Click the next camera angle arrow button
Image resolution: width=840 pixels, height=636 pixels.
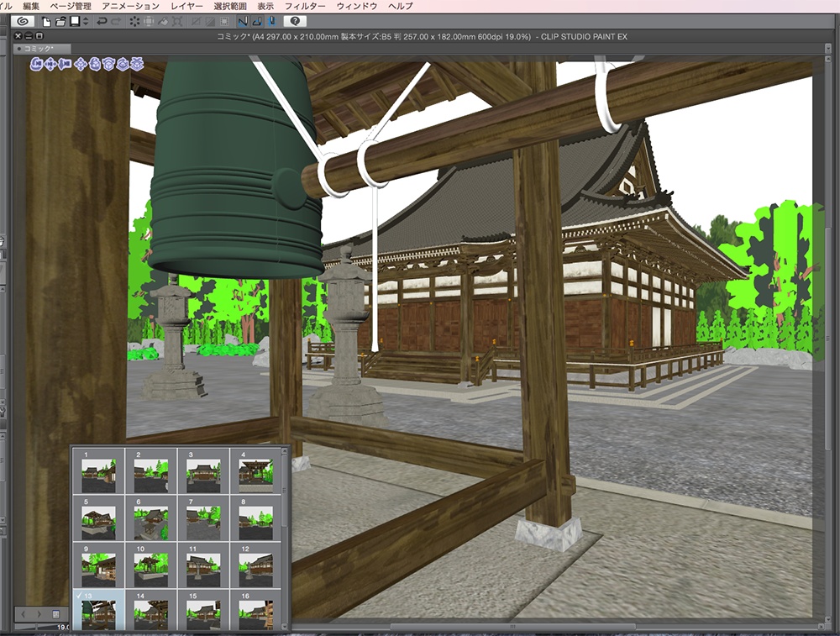click(x=39, y=613)
